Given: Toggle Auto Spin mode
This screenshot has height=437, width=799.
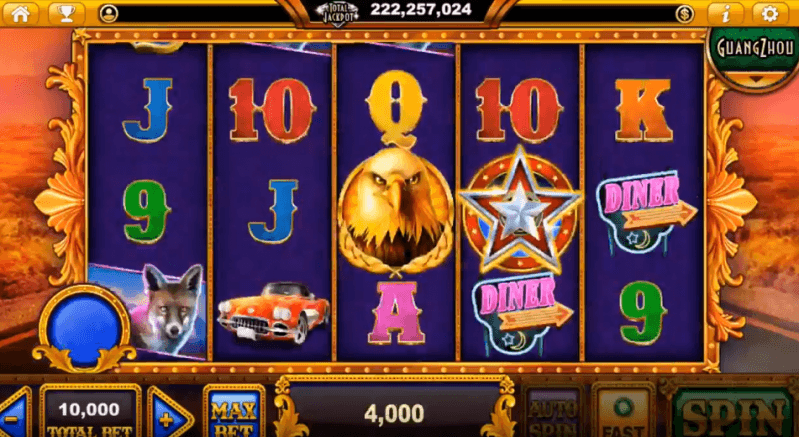Looking at the screenshot, I should point(552,412).
